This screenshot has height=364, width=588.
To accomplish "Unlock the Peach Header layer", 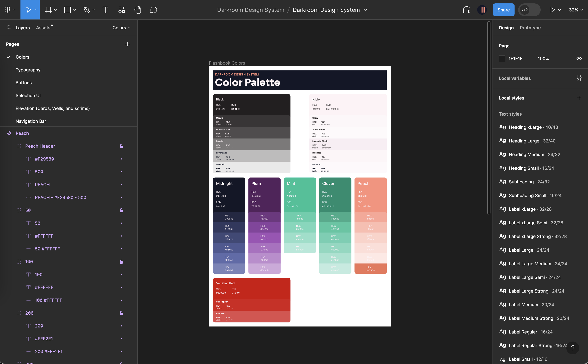I will click(121, 146).
